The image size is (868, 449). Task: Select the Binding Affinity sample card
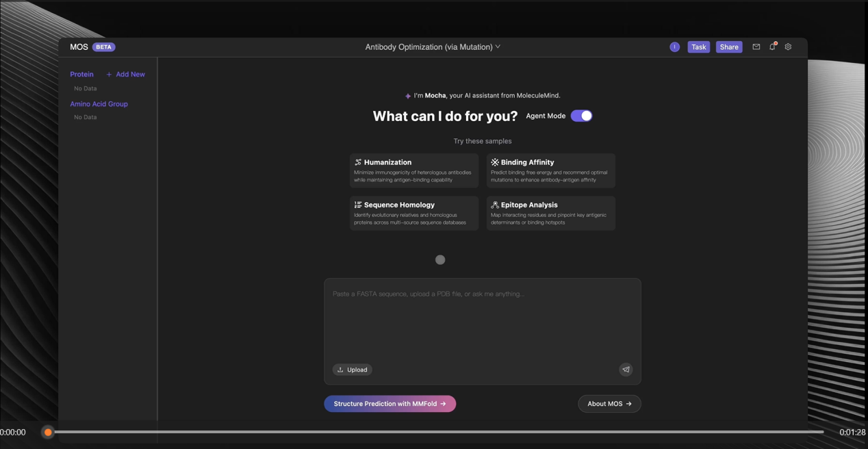[551, 170]
